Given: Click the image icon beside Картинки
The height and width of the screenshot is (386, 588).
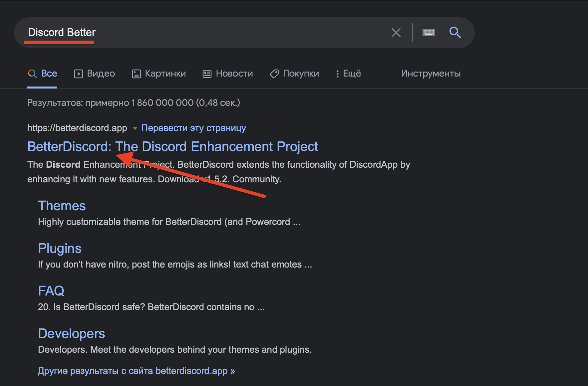Looking at the screenshot, I should coord(137,74).
